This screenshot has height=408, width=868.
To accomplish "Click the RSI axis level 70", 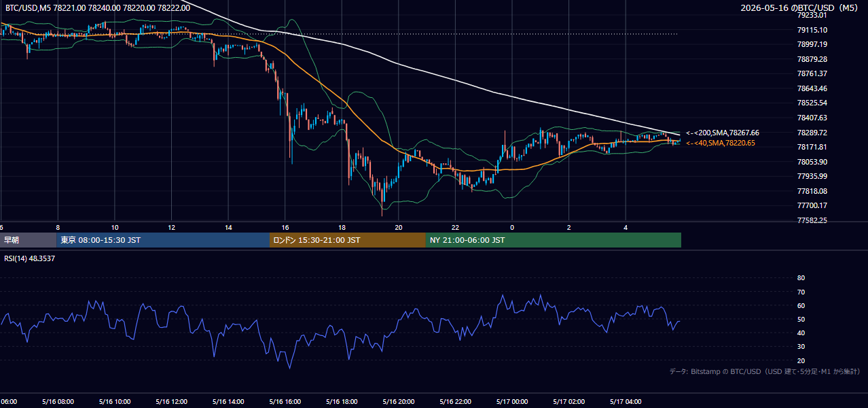I will pyautogui.click(x=801, y=292).
